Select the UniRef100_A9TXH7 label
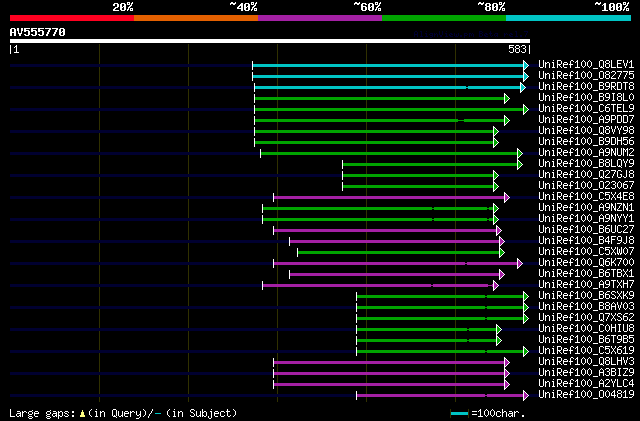Screen dimensions: 640x421 (x=586, y=285)
